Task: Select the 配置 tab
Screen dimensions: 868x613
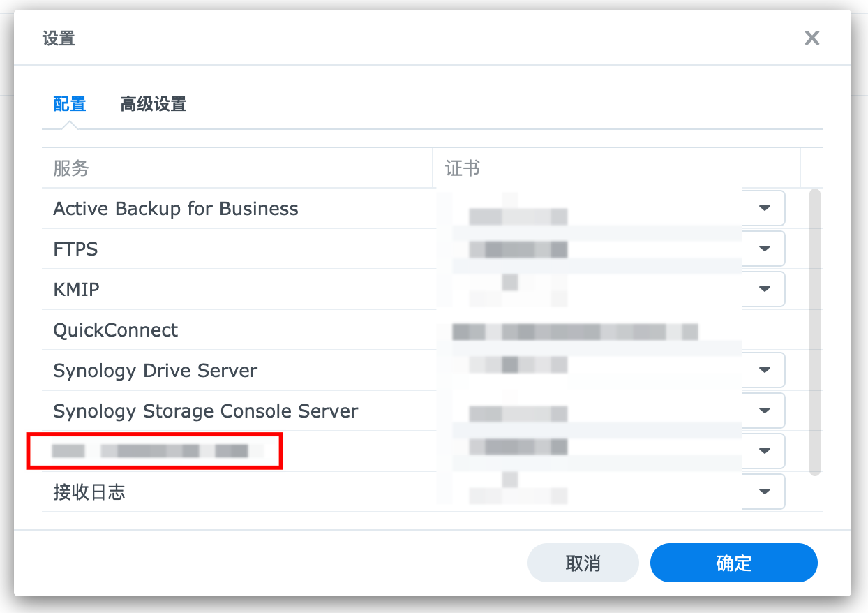Action: 70,105
